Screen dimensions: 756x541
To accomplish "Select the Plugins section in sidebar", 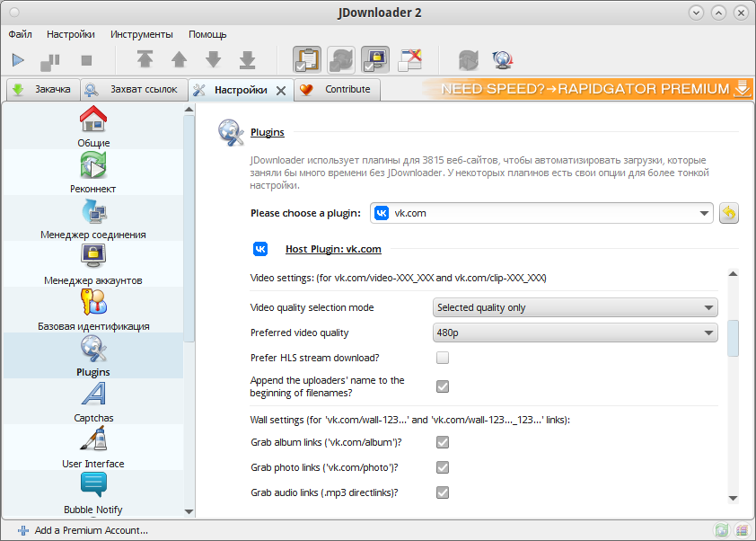I will (x=93, y=356).
